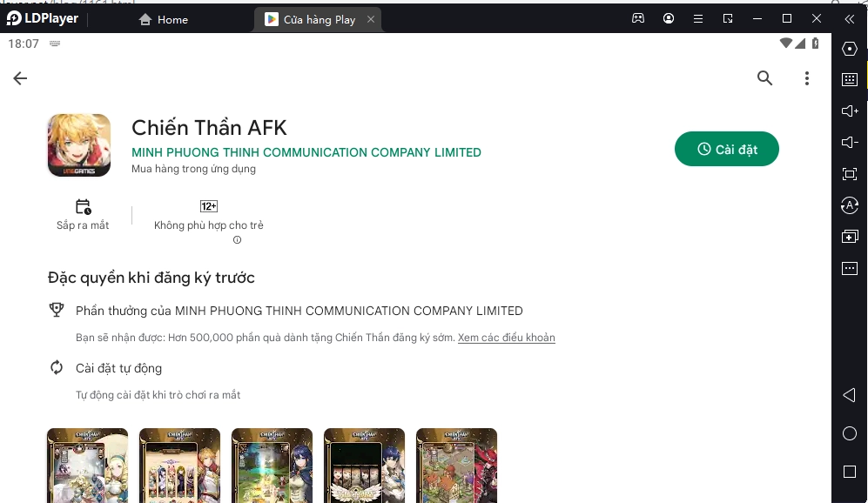Open the first game screenshot thumbnail

point(87,465)
